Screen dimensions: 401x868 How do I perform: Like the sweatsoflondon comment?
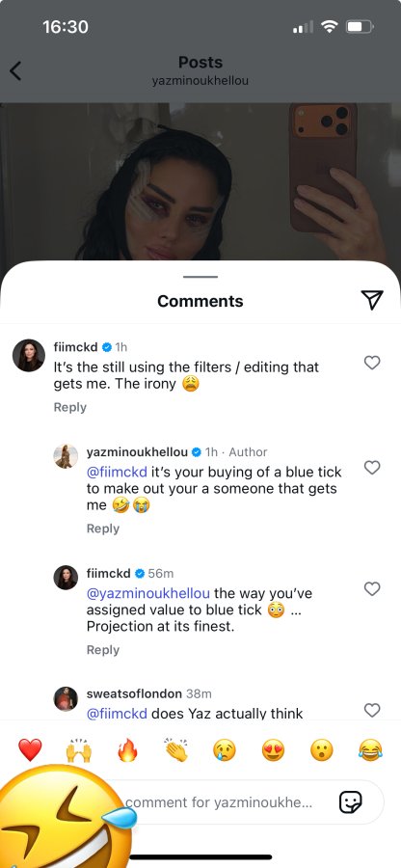click(372, 710)
